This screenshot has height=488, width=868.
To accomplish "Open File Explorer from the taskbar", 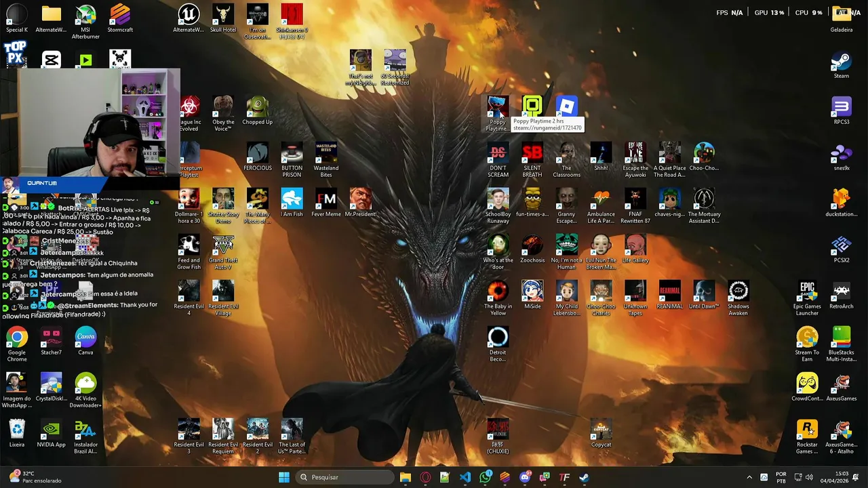I will tap(406, 477).
